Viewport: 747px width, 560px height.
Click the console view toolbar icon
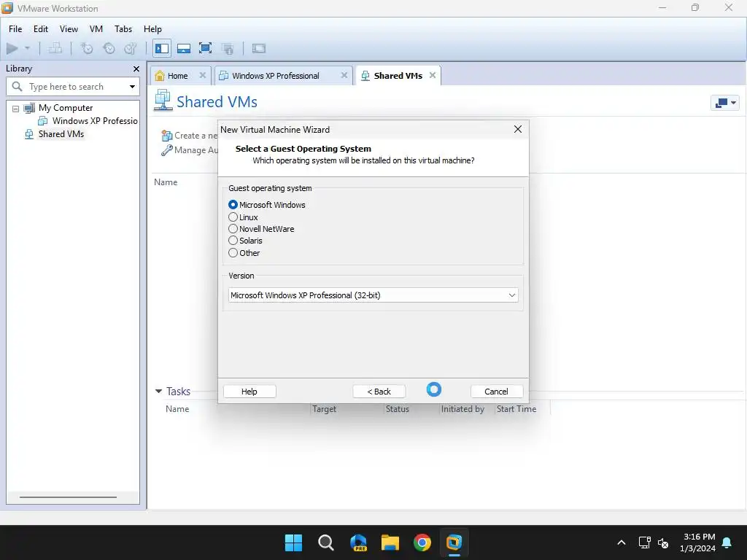259,48
